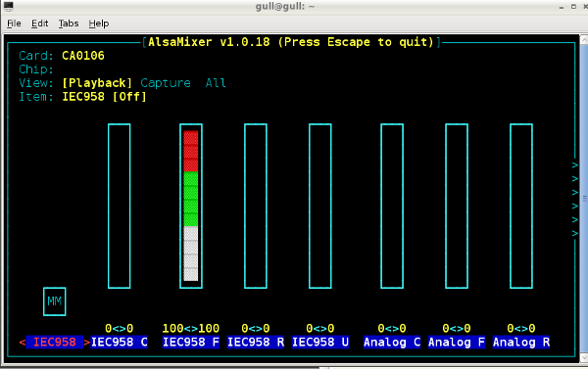Choose the IEC958 U channel label
588x369 pixels.
click(x=320, y=342)
